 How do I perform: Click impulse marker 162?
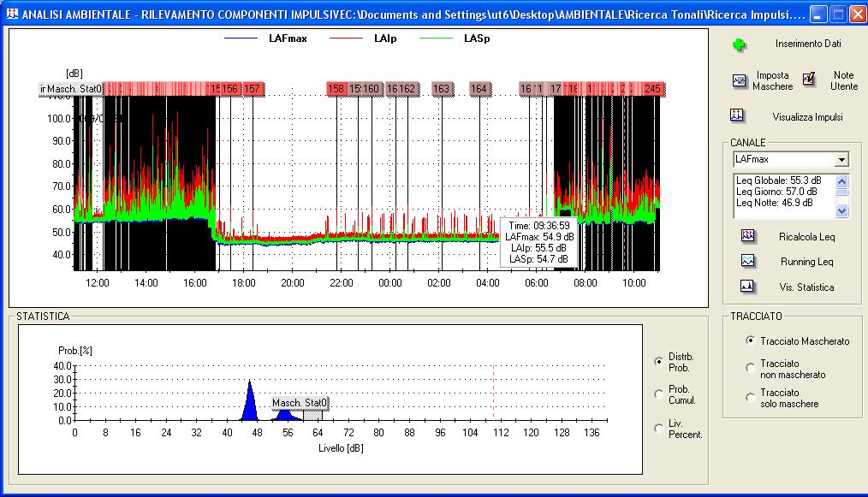click(x=407, y=89)
